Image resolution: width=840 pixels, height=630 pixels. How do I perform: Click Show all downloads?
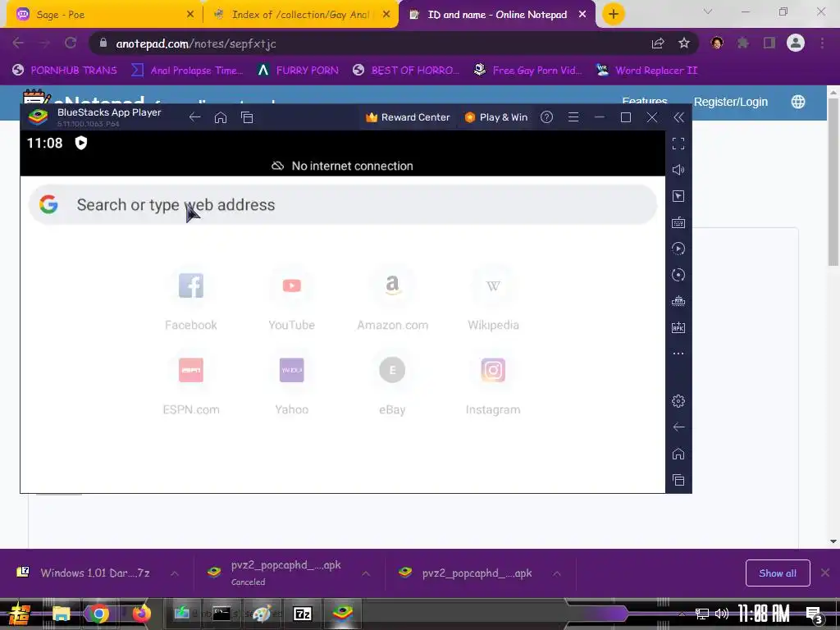(x=778, y=573)
